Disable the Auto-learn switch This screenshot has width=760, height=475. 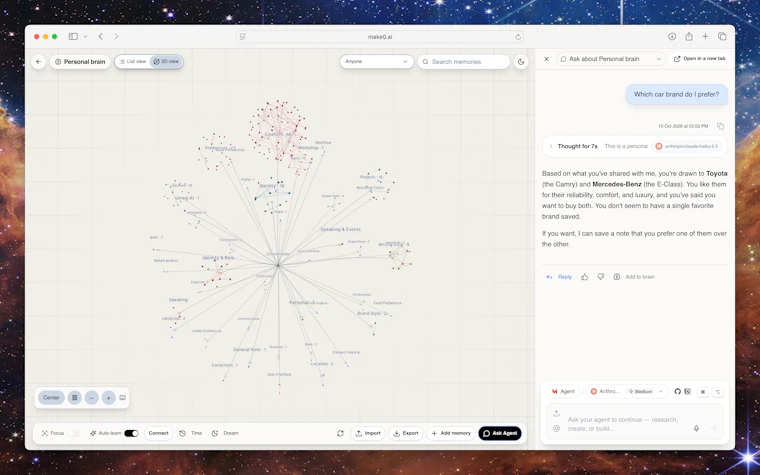(x=131, y=433)
